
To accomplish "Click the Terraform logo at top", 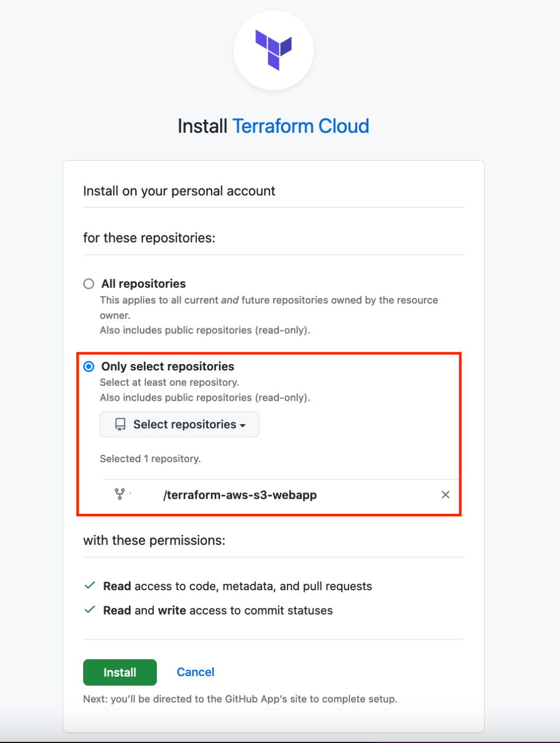I will pos(274,50).
